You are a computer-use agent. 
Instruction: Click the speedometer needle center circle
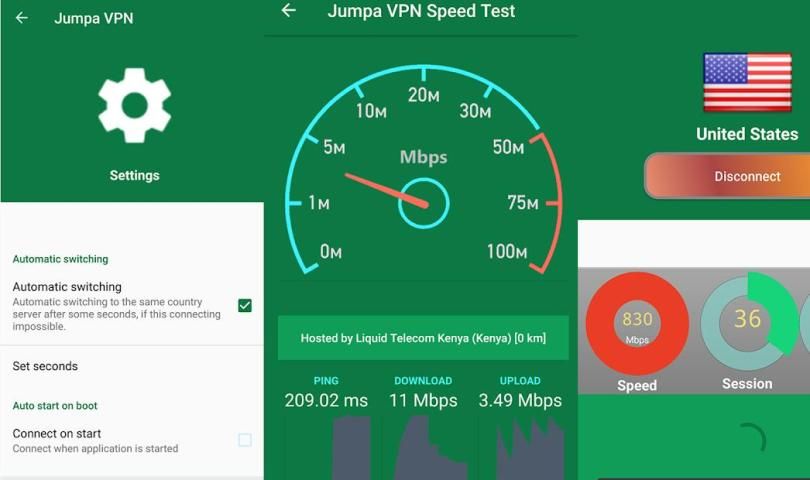click(x=424, y=204)
